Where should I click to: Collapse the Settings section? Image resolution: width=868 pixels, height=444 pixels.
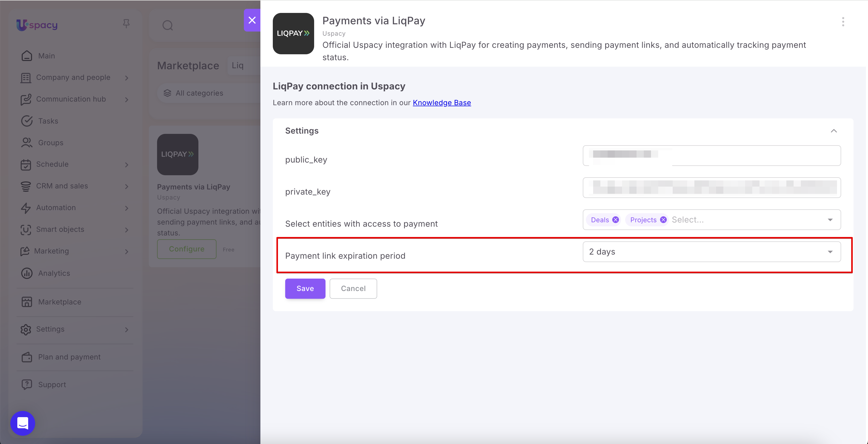point(833,131)
